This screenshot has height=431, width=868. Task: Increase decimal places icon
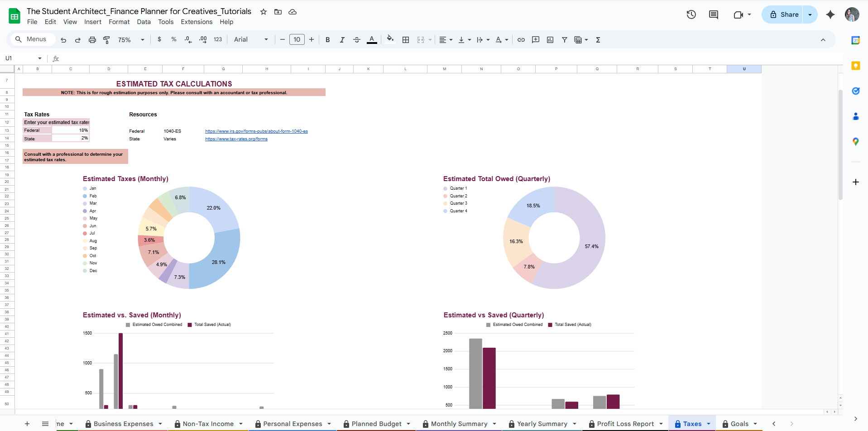(x=203, y=39)
